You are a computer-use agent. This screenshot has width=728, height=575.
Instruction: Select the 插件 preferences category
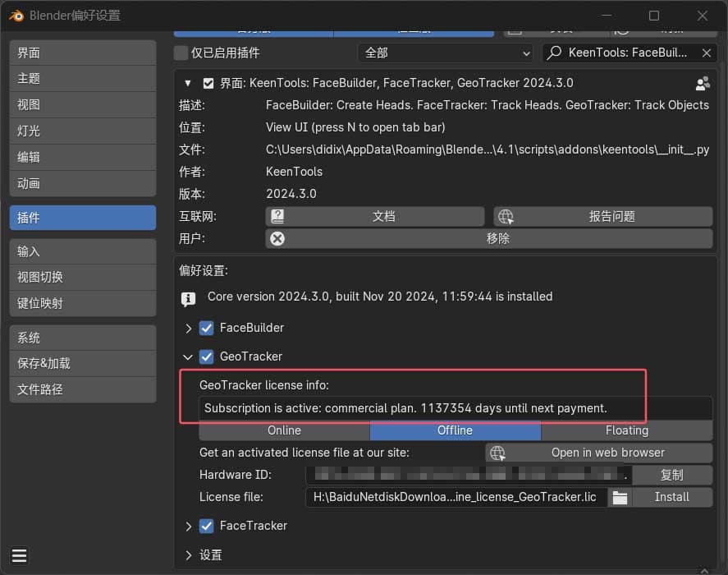coord(83,218)
